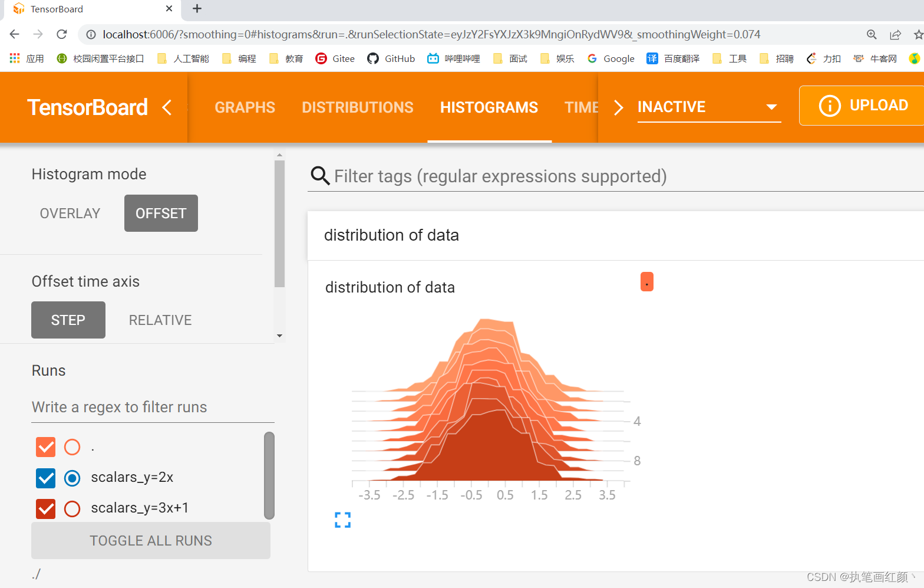924x588 pixels.
Task: Click the regex filter runs input
Action: pos(153,408)
